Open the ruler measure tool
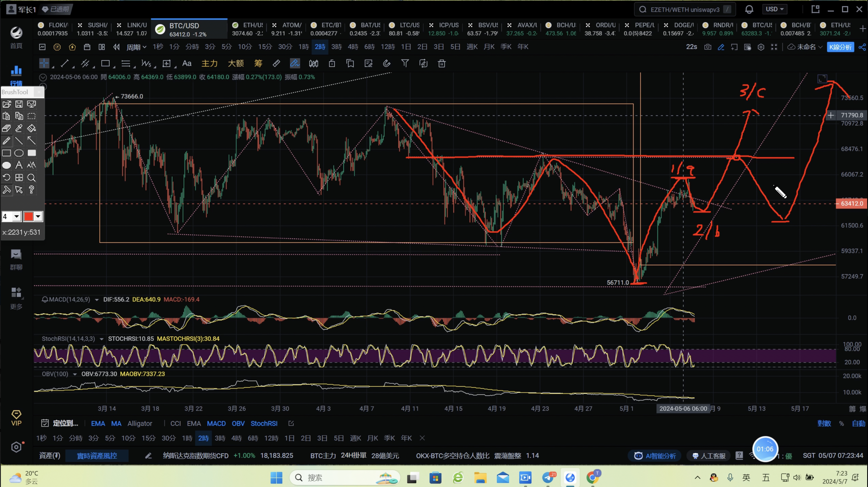The image size is (868, 487). click(276, 63)
